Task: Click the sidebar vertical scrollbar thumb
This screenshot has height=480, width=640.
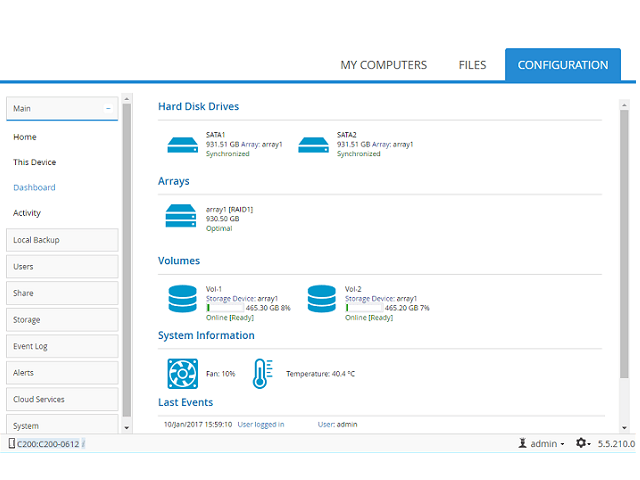Action: tap(127, 260)
